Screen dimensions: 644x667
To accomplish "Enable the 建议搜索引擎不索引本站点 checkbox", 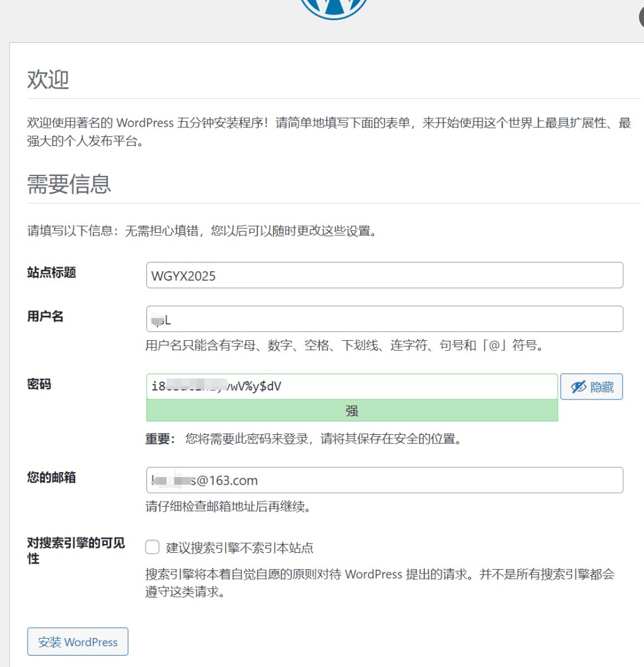I will coord(152,547).
